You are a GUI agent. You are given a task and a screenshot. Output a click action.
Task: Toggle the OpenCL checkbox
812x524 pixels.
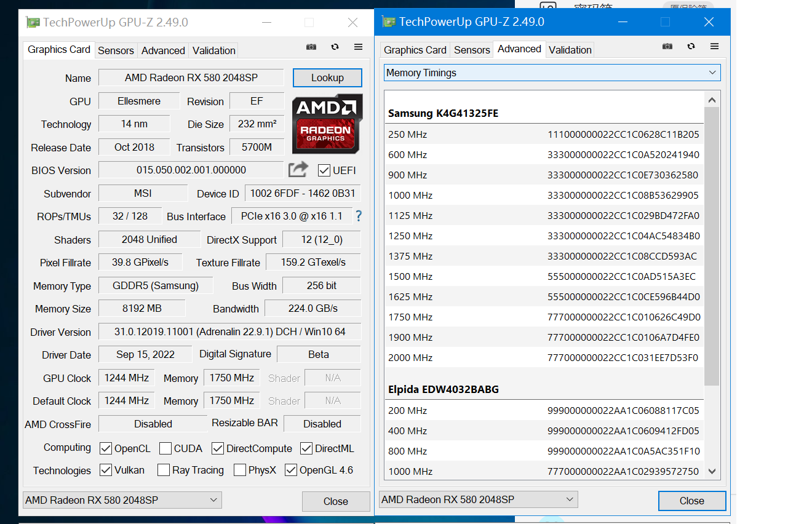[x=106, y=448]
